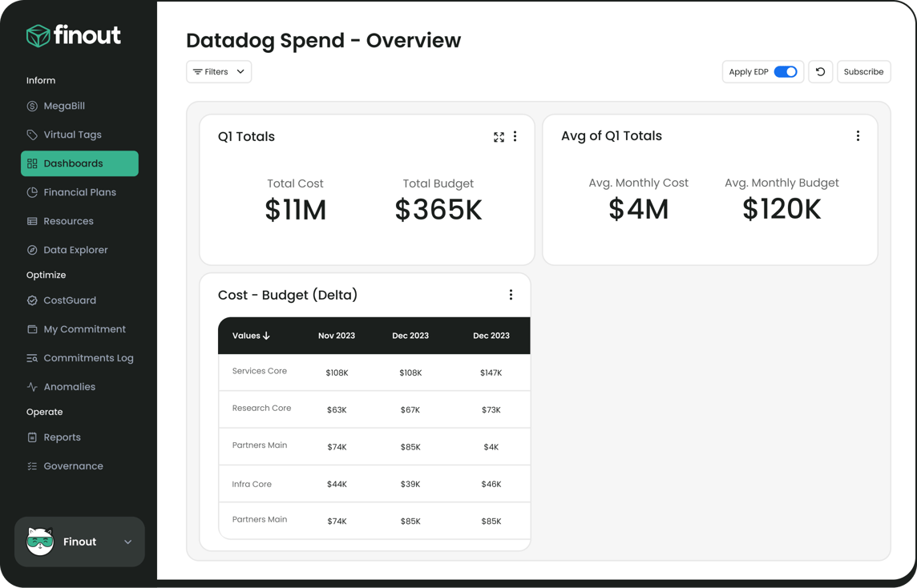
Task: Click the My Commitment wallet icon
Action: tap(32, 329)
